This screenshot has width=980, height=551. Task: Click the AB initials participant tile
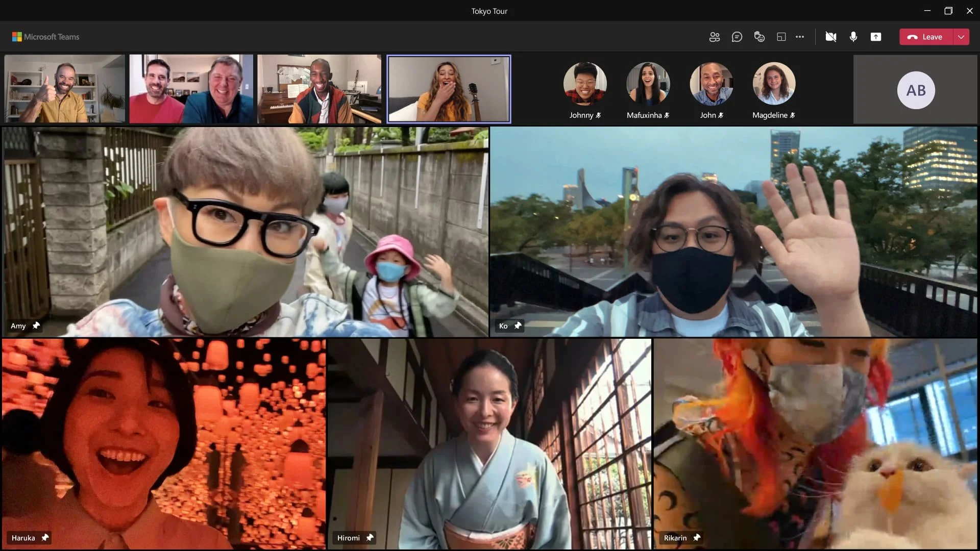(916, 90)
